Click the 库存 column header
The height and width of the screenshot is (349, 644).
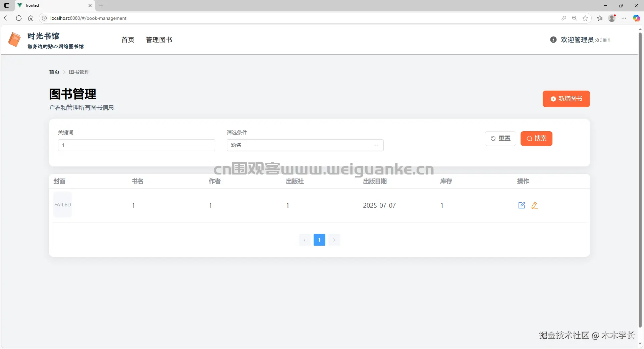pos(446,181)
